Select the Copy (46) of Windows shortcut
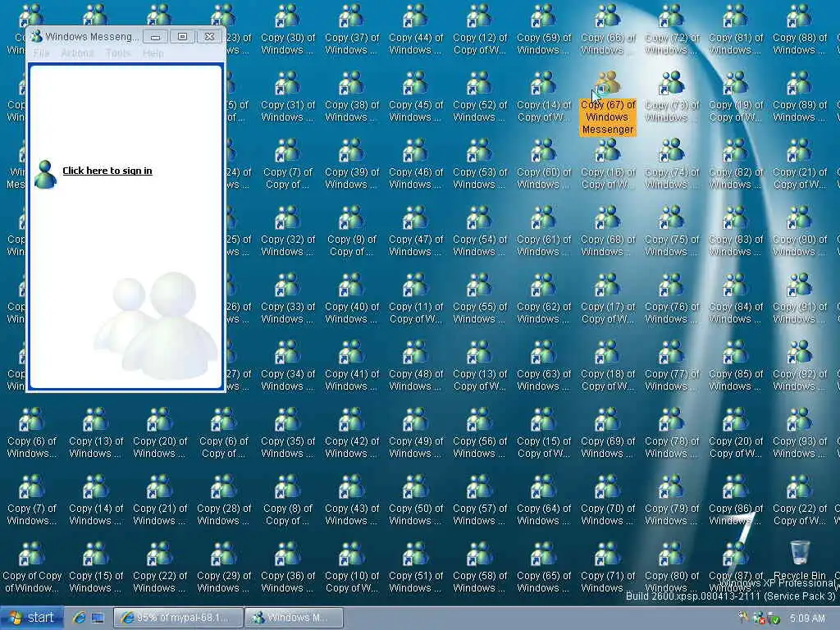Image resolution: width=840 pixels, height=630 pixels. (x=416, y=164)
